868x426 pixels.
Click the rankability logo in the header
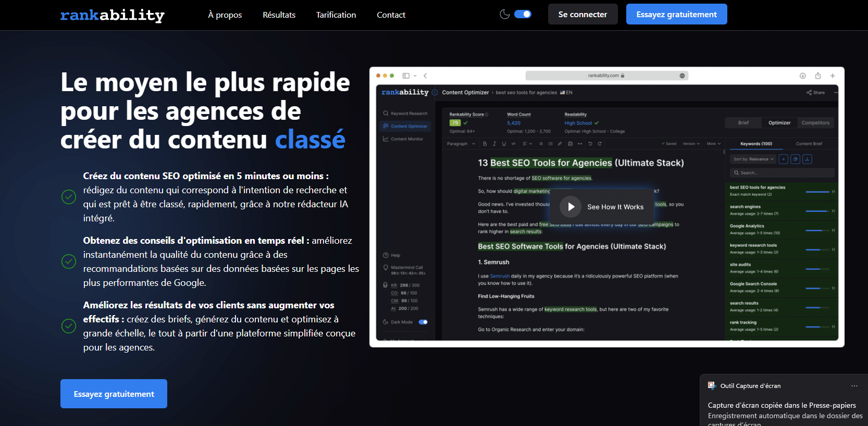coord(112,15)
